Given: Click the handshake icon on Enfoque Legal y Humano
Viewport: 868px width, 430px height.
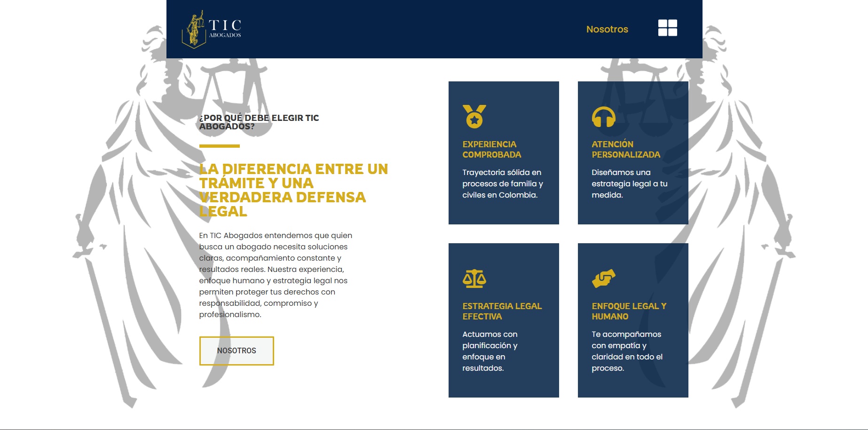Looking at the screenshot, I should (603, 278).
